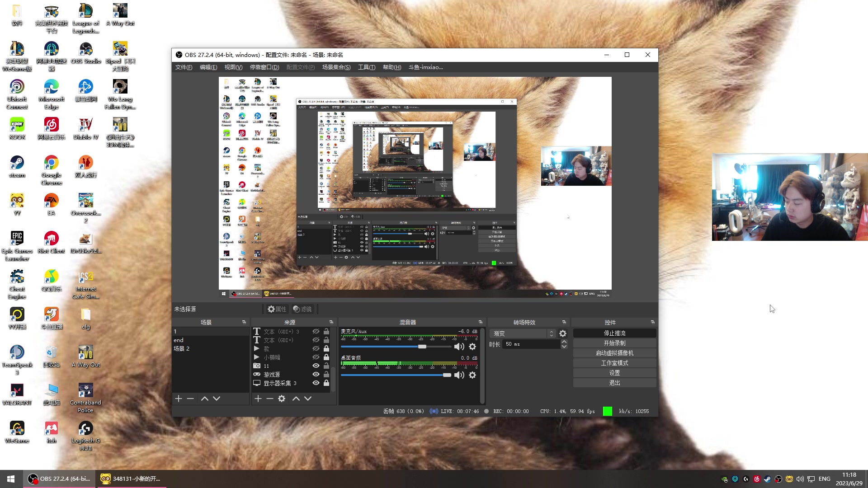Open the 工具(T) menu

pos(366,67)
